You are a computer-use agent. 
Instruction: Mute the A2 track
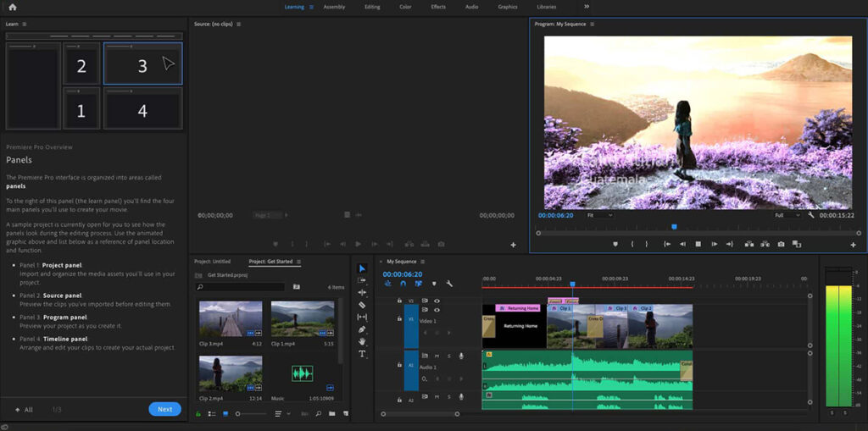tap(437, 396)
